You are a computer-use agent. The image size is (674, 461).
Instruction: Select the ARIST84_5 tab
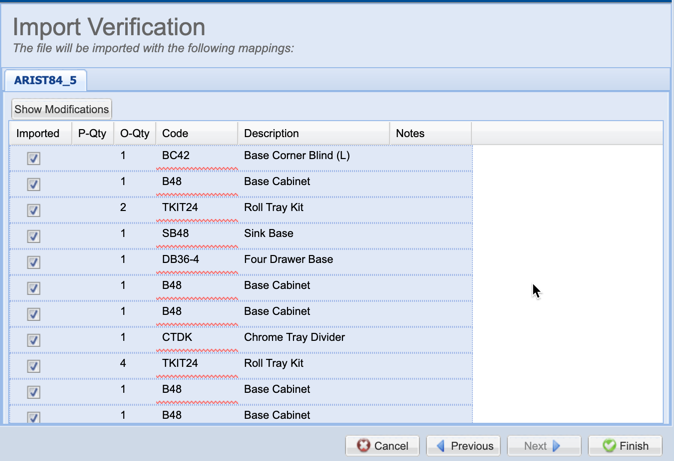point(45,80)
